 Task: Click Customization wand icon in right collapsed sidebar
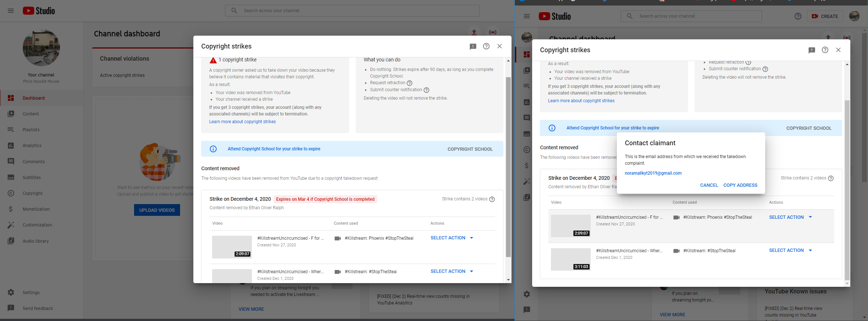(x=527, y=181)
